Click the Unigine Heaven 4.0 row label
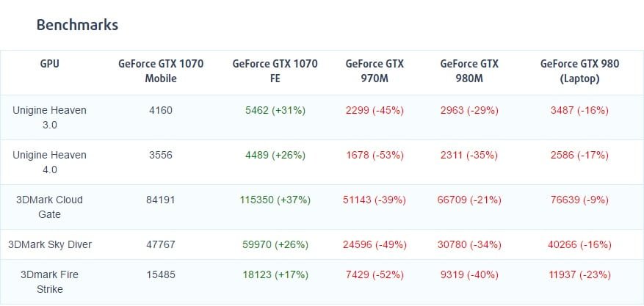The height and width of the screenshot is (306, 644). (x=50, y=162)
